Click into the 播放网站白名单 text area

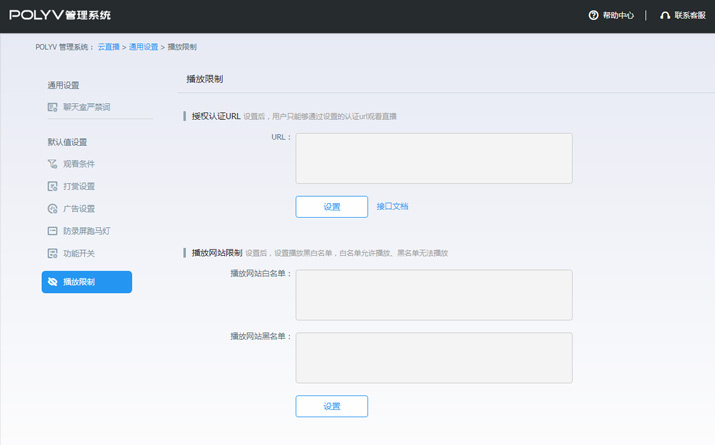point(434,295)
